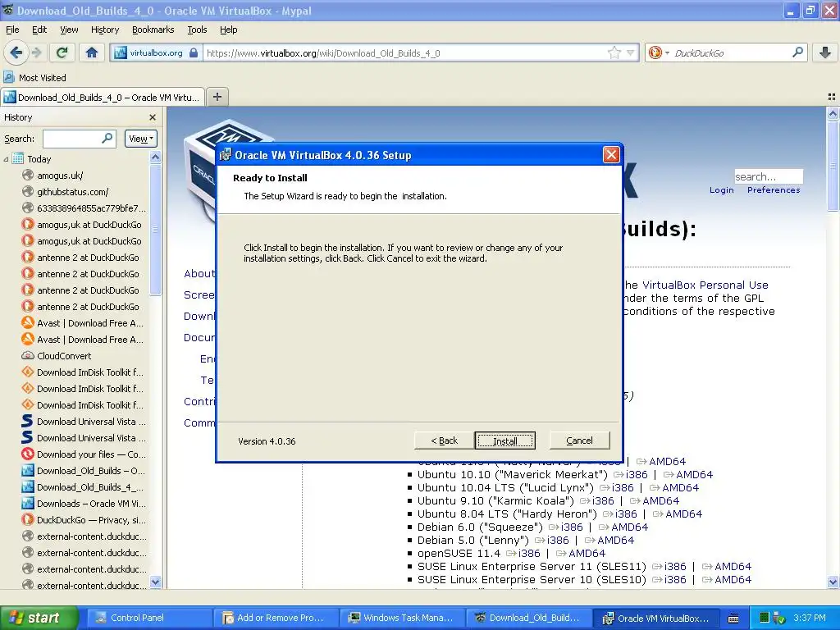Click the browser Back arrow button
The image size is (840, 630).
tap(16, 52)
